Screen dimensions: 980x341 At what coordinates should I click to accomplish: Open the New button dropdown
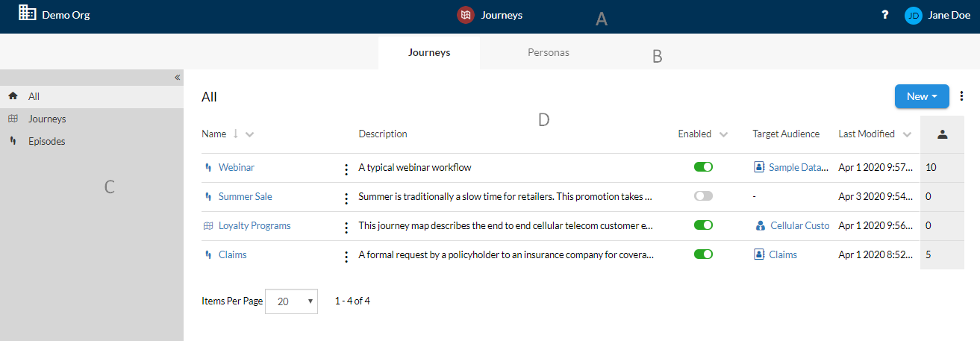tap(922, 96)
